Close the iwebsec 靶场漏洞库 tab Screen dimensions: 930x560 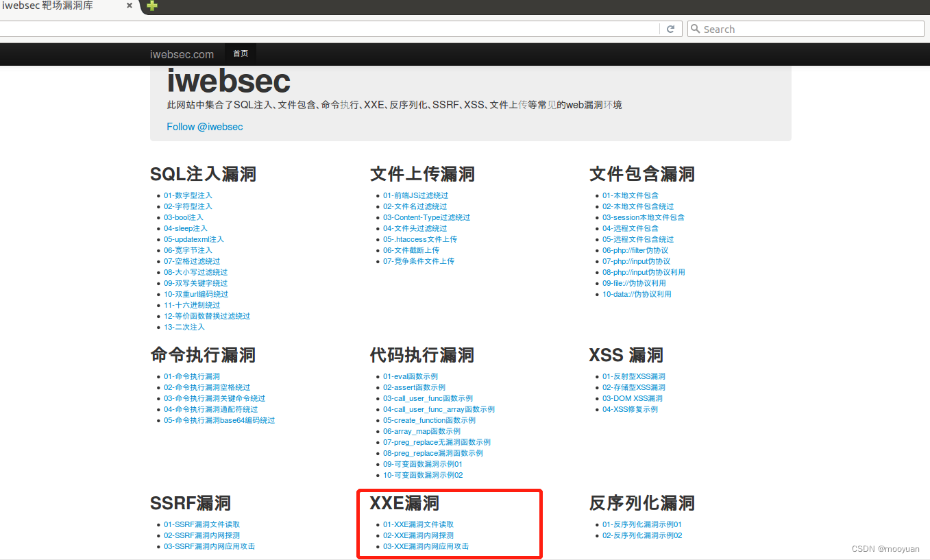[130, 7]
